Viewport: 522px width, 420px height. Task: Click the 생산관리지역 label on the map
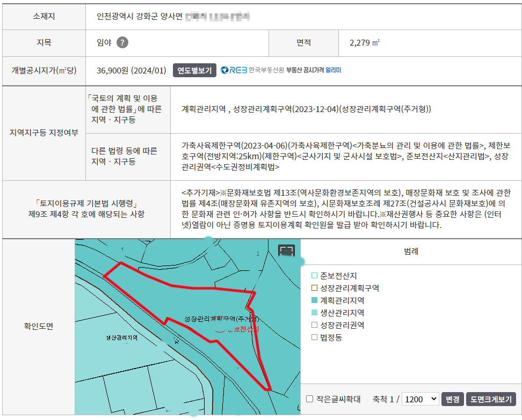coord(122,338)
